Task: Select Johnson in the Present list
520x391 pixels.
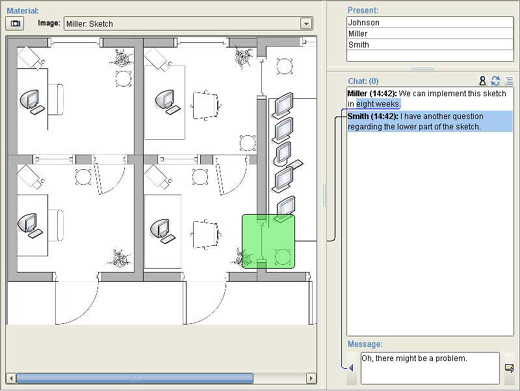Action: click(x=430, y=23)
